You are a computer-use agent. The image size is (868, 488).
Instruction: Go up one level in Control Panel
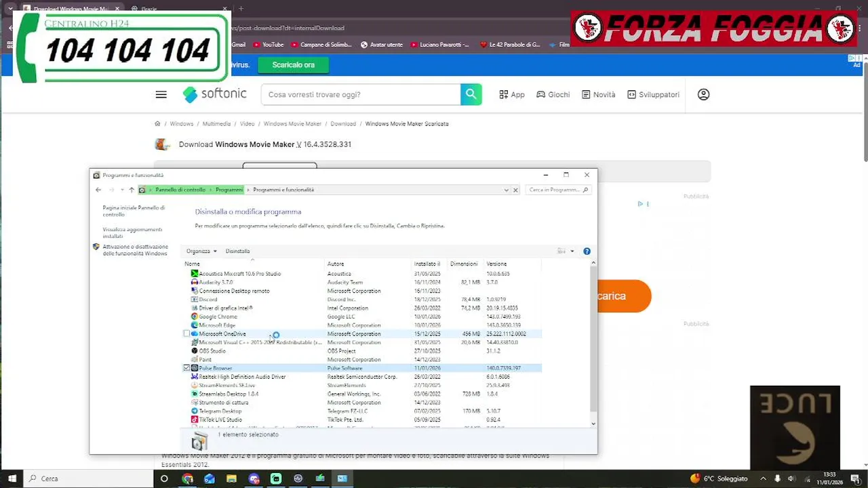[132, 190]
